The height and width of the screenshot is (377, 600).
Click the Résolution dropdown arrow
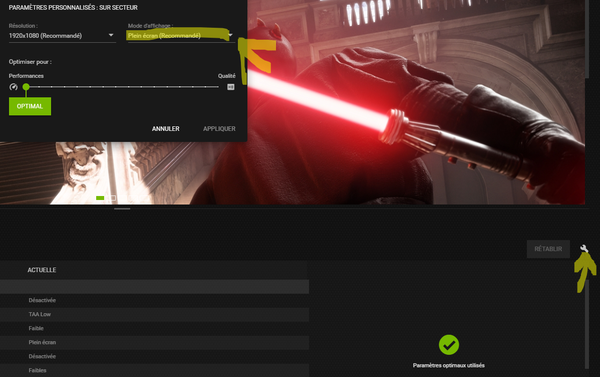coord(111,35)
